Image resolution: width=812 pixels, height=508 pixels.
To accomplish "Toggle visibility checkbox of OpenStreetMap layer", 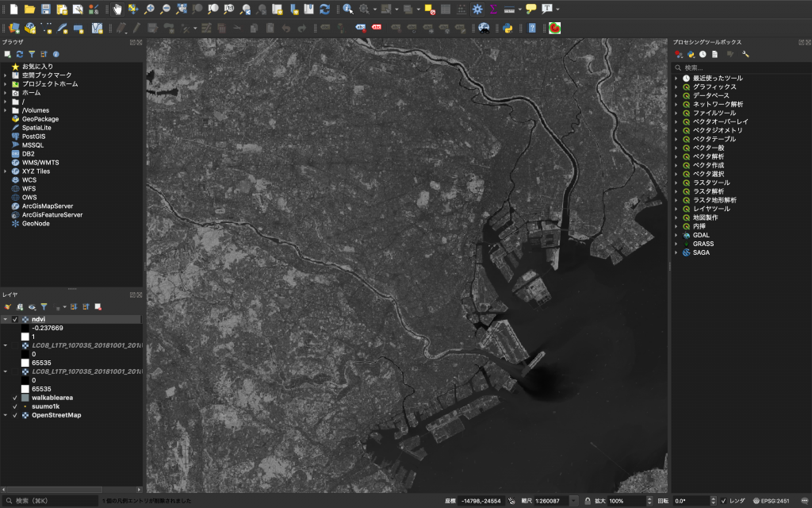I will coord(15,415).
